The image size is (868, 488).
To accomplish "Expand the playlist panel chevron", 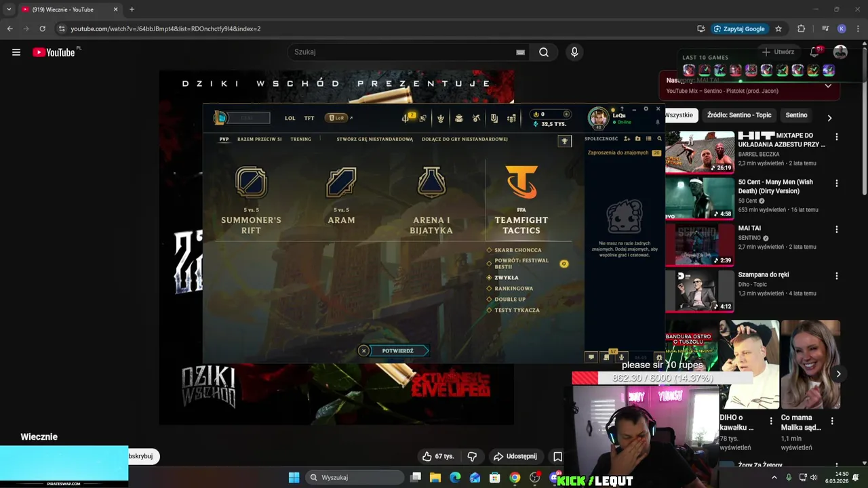I will (x=828, y=86).
